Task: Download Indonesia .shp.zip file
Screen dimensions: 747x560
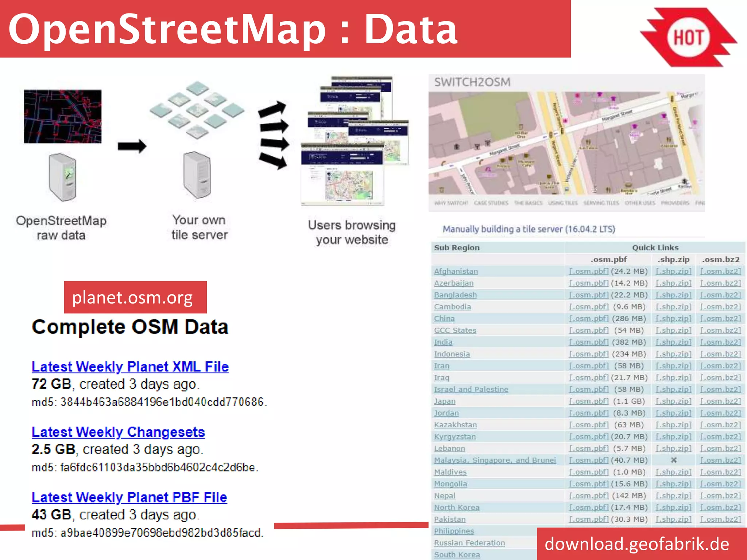Action: pos(674,354)
